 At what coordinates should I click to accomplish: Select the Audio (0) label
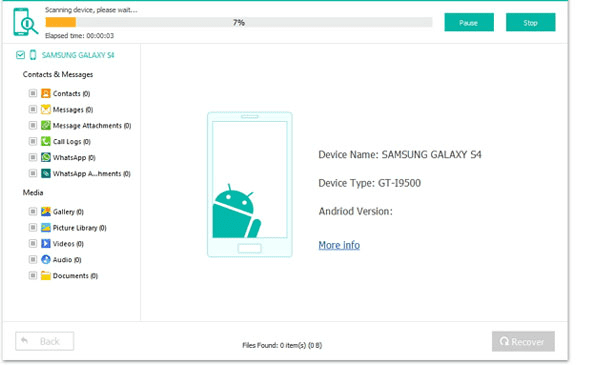click(67, 260)
